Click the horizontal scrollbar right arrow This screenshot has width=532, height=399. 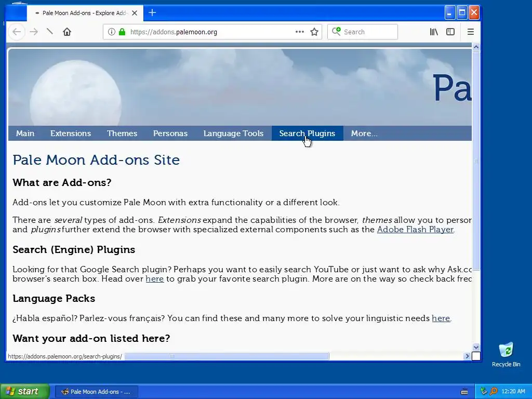(467, 356)
